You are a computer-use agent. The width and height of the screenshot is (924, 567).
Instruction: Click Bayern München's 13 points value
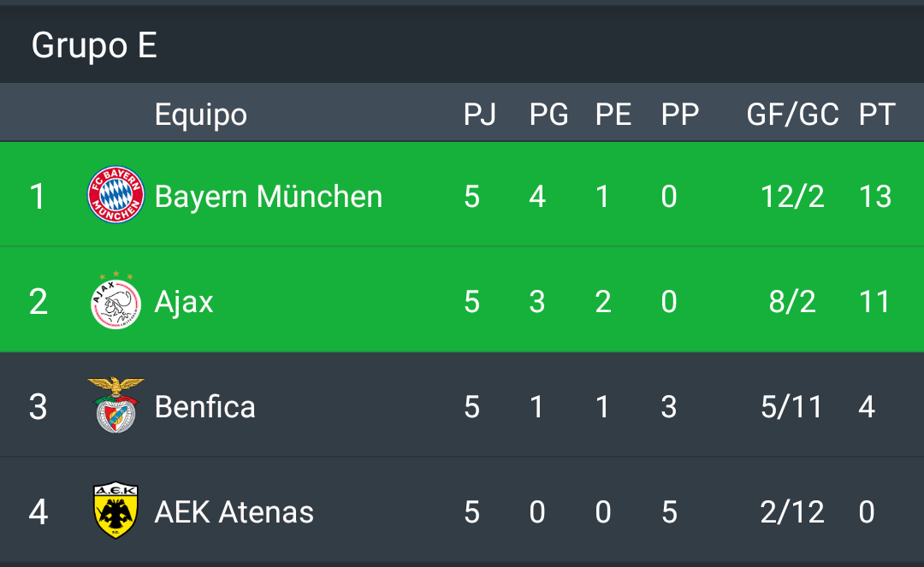coord(874,197)
